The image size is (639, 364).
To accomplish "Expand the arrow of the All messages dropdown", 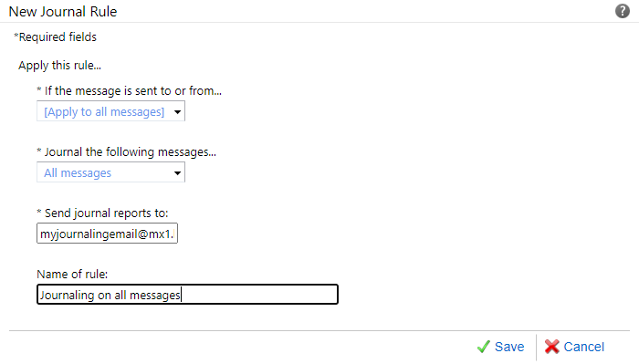I will (177, 173).
